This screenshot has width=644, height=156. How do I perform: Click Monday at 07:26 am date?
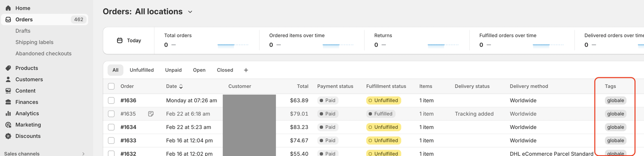(x=192, y=100)
